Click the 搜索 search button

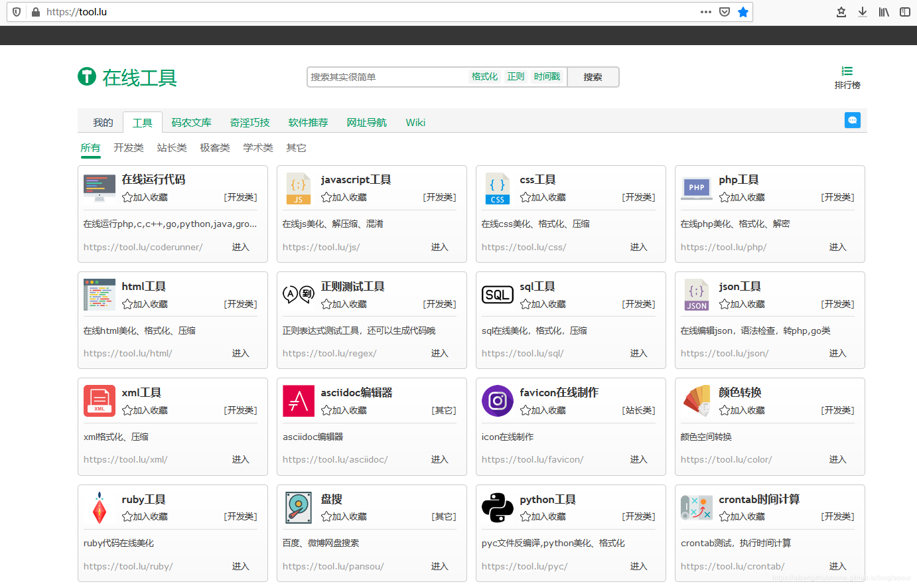coord(593,77)
